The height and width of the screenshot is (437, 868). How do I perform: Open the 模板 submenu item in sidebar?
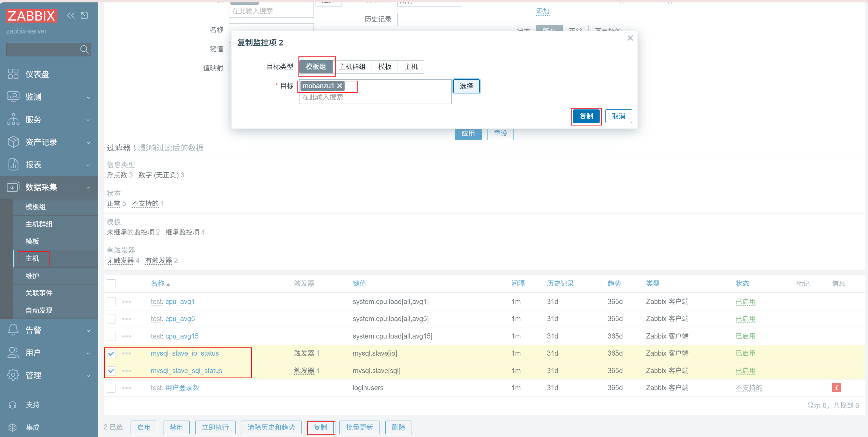coord(32,241)
